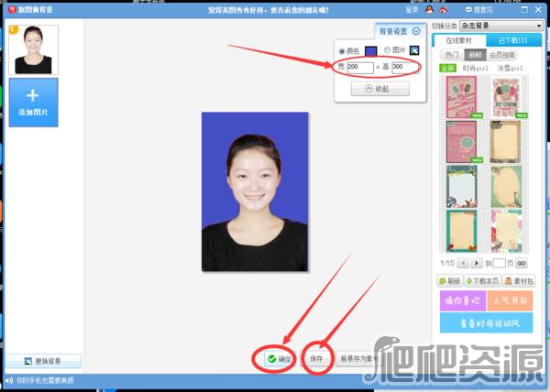Open the 青春时尚运动风 blue banner
This screenshot has width=550, height=392.
pos(486,322)
